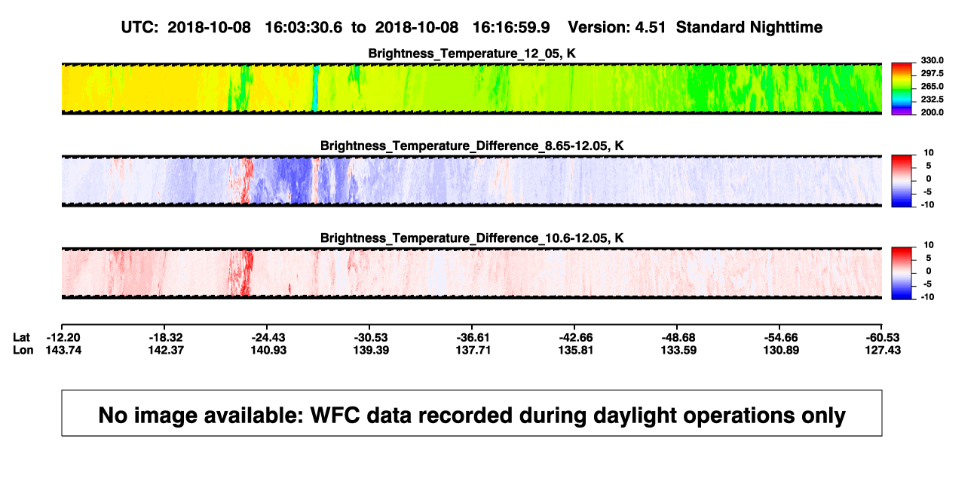Click longitude tick value 137.71
Viewport: 980px width, 503px height.
473,350
